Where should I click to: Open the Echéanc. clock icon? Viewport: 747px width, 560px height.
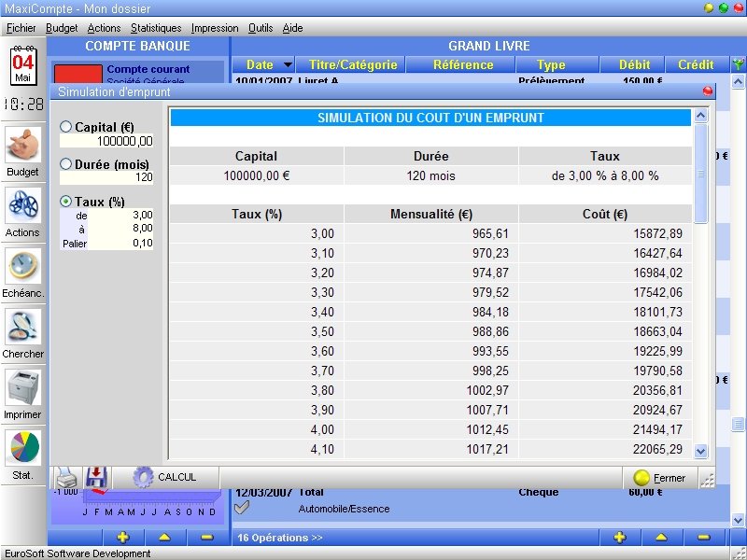(22, 267)
